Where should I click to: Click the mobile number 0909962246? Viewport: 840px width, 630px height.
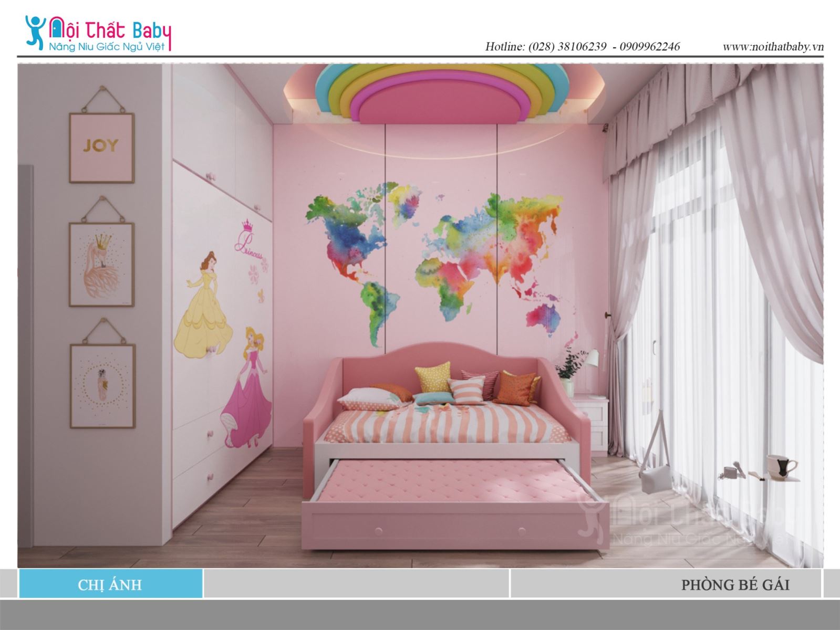click(x=650, y=47)
